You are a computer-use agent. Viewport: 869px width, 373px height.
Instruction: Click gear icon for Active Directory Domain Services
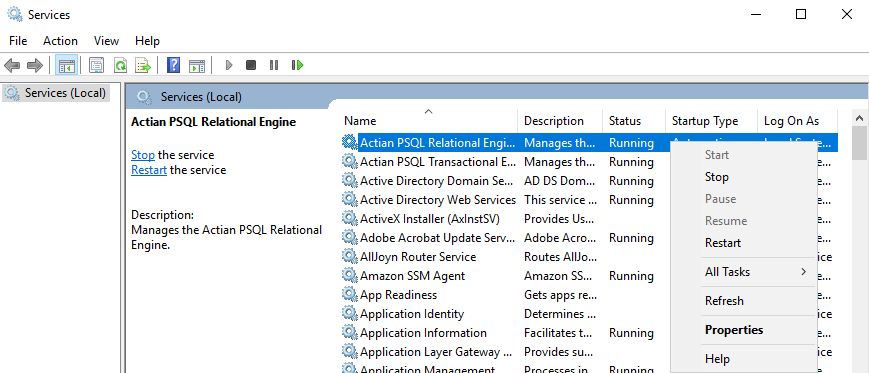click(350, 180)
